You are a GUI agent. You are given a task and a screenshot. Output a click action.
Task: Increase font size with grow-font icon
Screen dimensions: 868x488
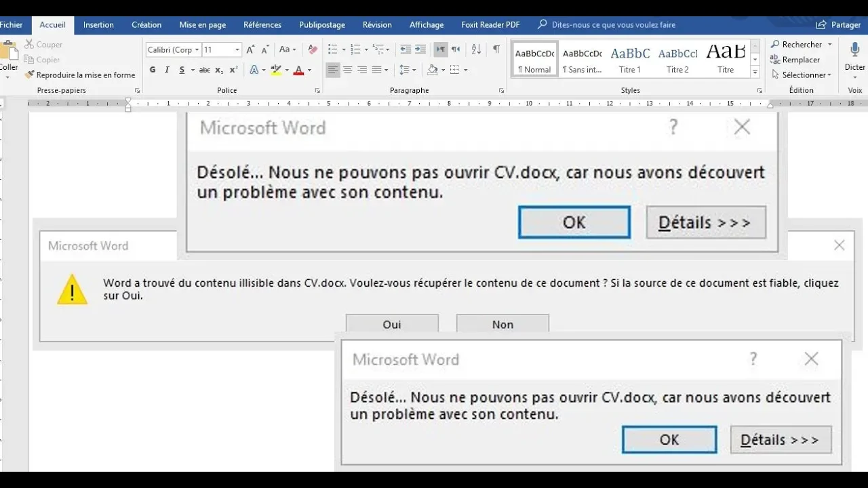tap(250, 49)
